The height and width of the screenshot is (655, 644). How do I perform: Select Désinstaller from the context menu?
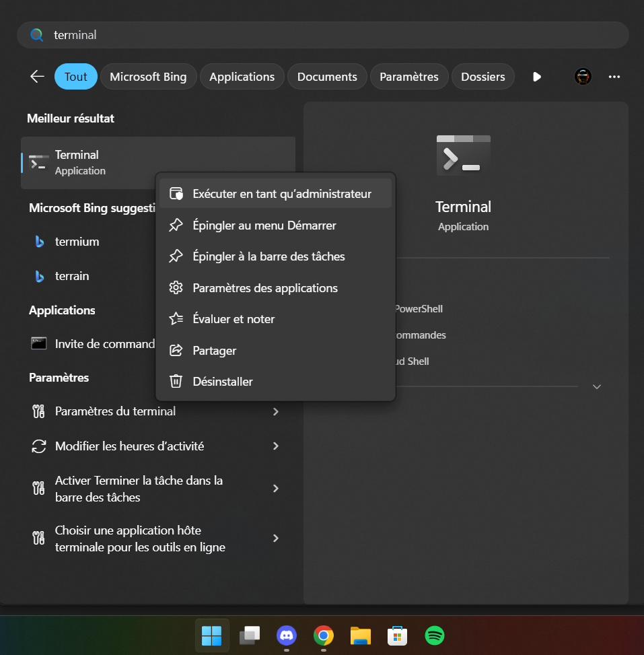click(222, 382)
